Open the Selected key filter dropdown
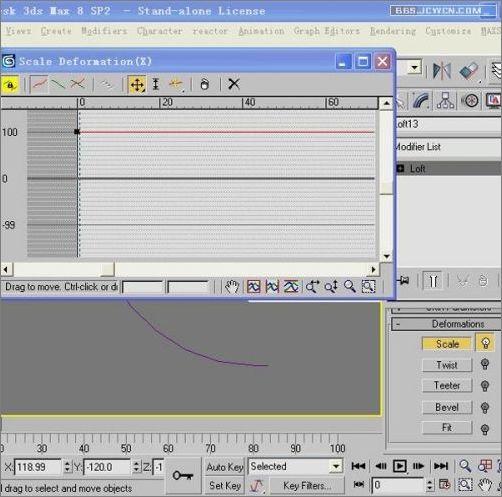 click(x=336, y=466)
